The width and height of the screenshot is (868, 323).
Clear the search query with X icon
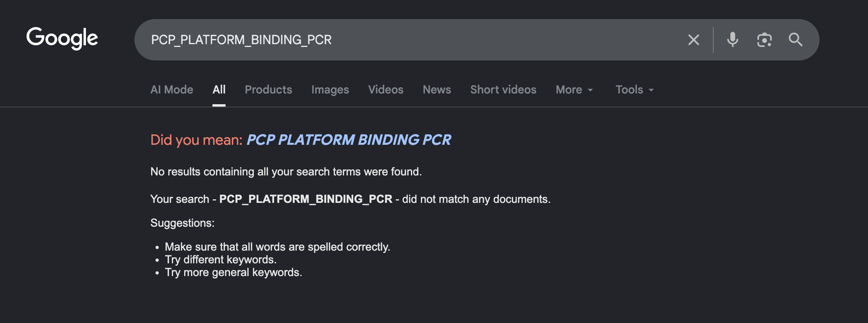[x=693, y=40]
